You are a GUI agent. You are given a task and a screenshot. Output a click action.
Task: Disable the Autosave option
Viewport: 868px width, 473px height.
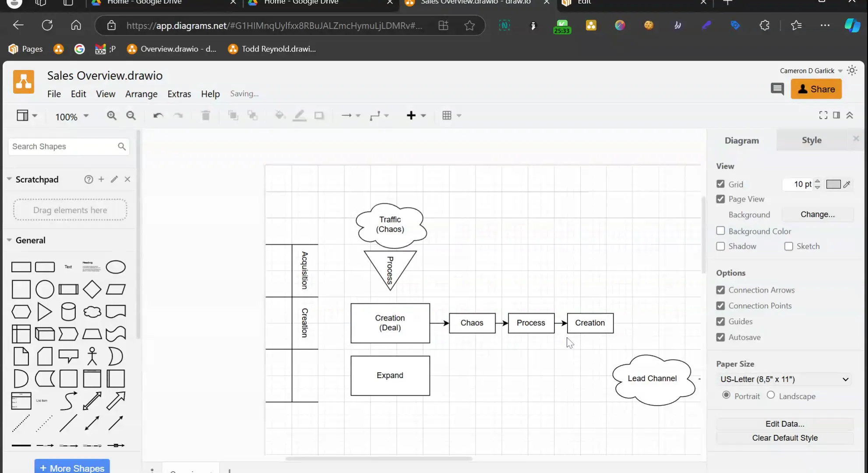[720, 337]
